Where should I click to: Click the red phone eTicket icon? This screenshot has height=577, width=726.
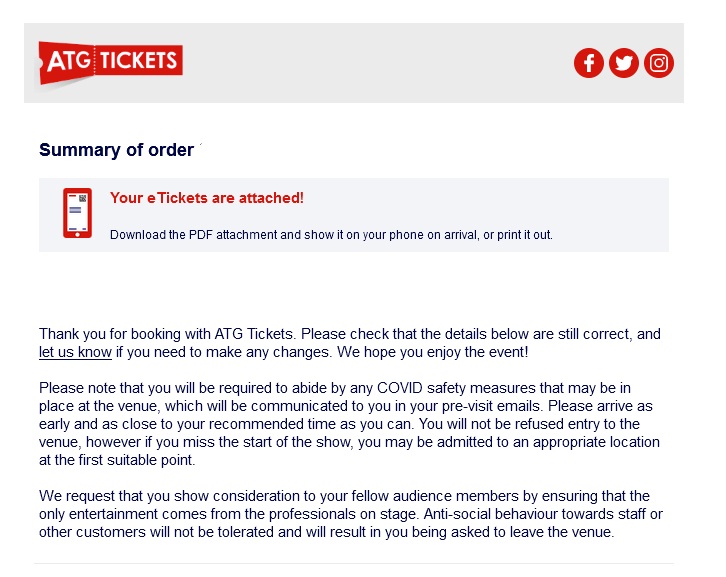(x=77, y=212)
